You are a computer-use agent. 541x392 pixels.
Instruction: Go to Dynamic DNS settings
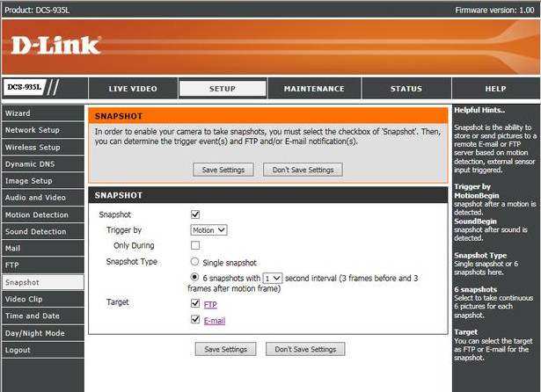tap(43, 164)
